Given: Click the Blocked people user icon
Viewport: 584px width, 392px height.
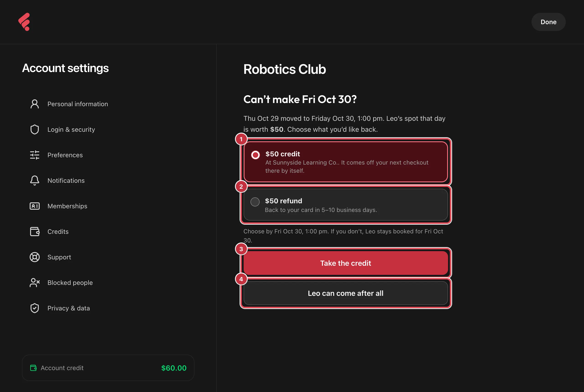Looking at the screenshot, I should point(35,283).
